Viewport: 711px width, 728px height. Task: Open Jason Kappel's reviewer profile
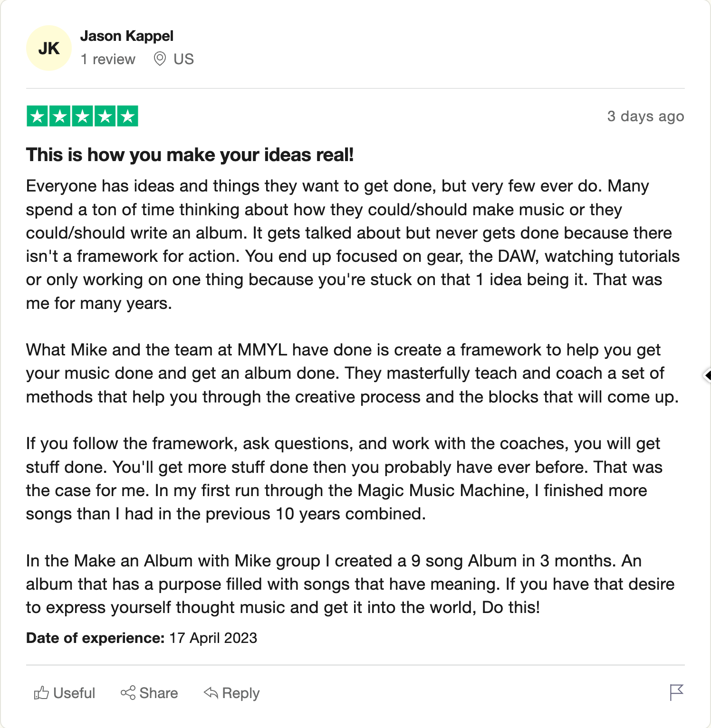click(x=126, y=36)
